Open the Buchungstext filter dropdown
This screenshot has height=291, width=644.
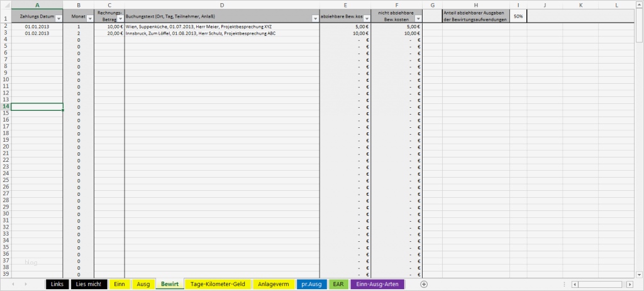[316, 19]
